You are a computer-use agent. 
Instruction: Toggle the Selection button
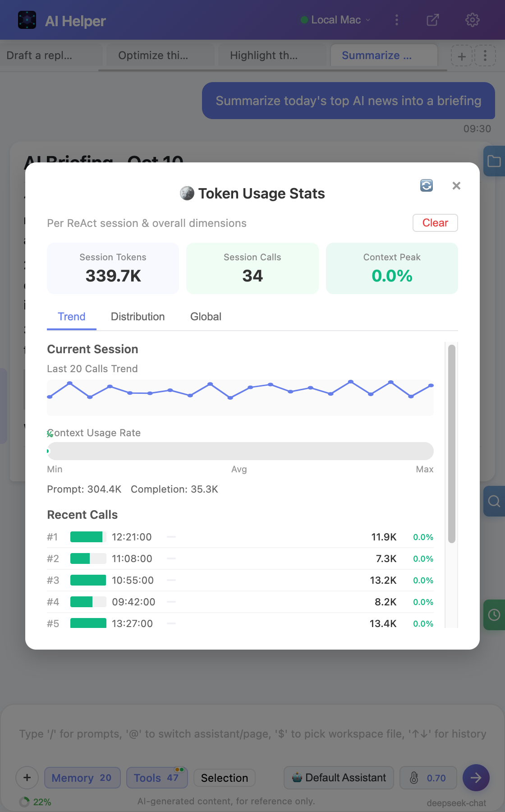225,778
